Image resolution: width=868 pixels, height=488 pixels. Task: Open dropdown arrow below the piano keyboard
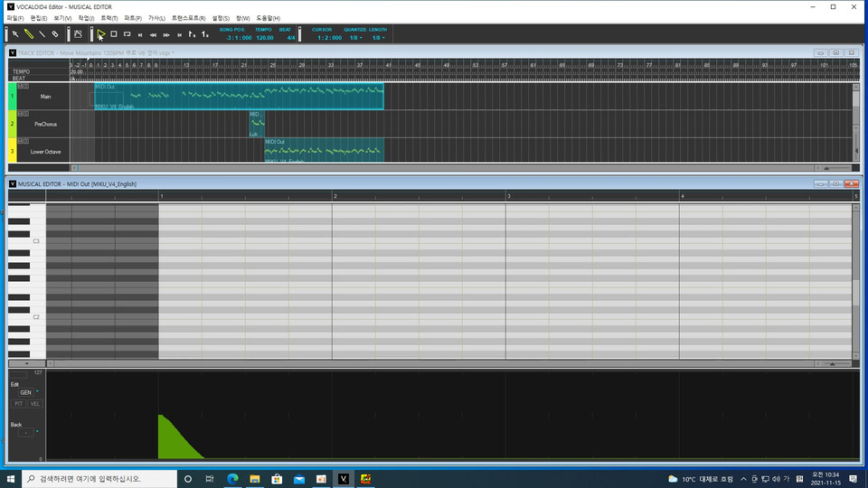click(x=26, y=363)
